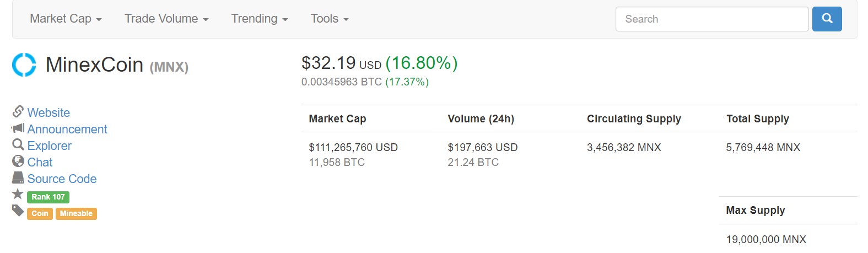Click the megaphone icon beside Announcement
This screenshot has height=253, width=868.
[18, 128]
